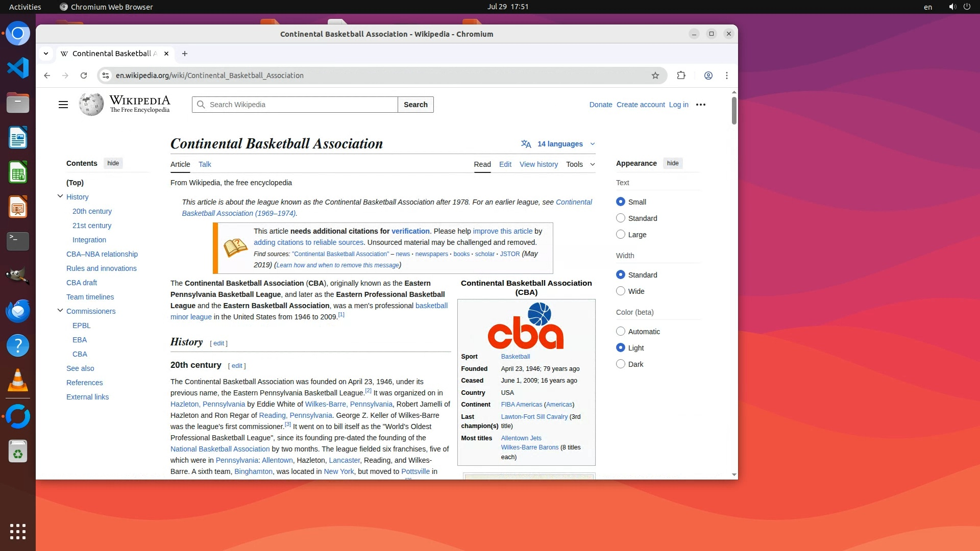
Task: Click the bookmark star icon in address bar
Action: click(x=655, y=76)
